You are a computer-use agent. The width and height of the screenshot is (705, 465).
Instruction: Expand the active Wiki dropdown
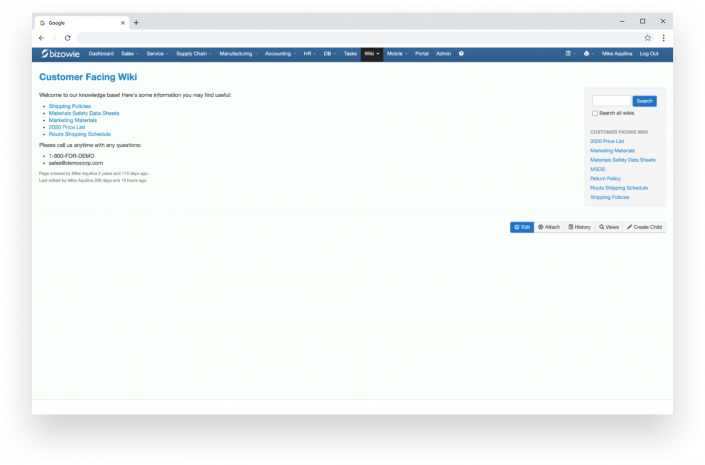(372, 54)
